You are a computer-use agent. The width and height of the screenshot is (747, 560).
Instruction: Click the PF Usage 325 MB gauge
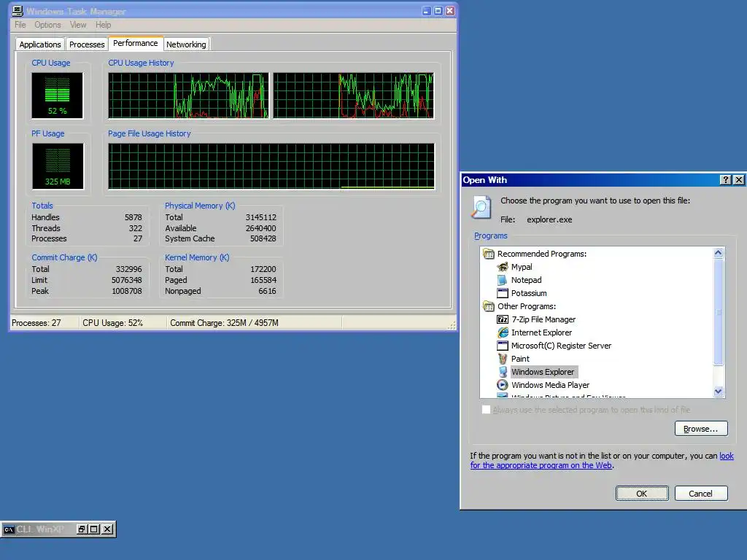point(58,166)
